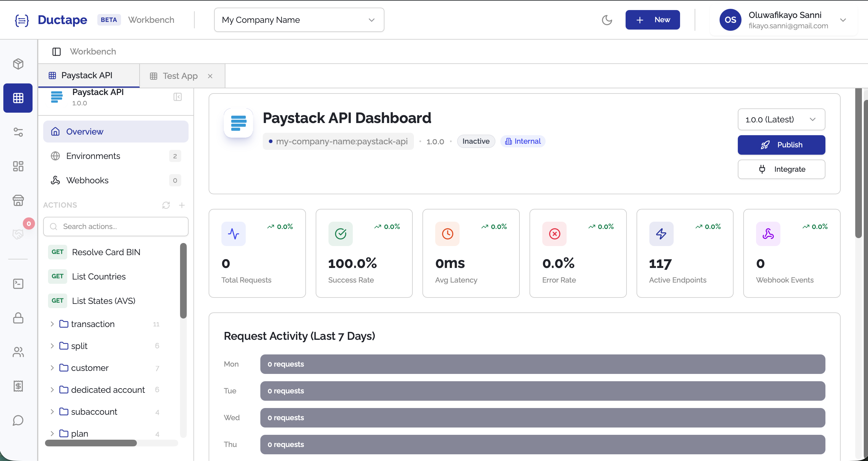Click the chat bubble icon in the sidebar
The height and width of the screenshot is (461, 868).
coord(18,420)
